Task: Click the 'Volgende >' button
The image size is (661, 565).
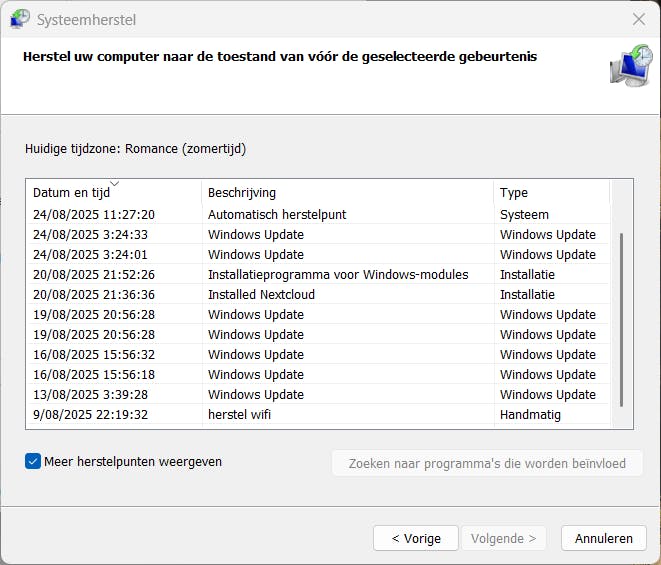Action: pyautogui.click(x=504, y=538)
